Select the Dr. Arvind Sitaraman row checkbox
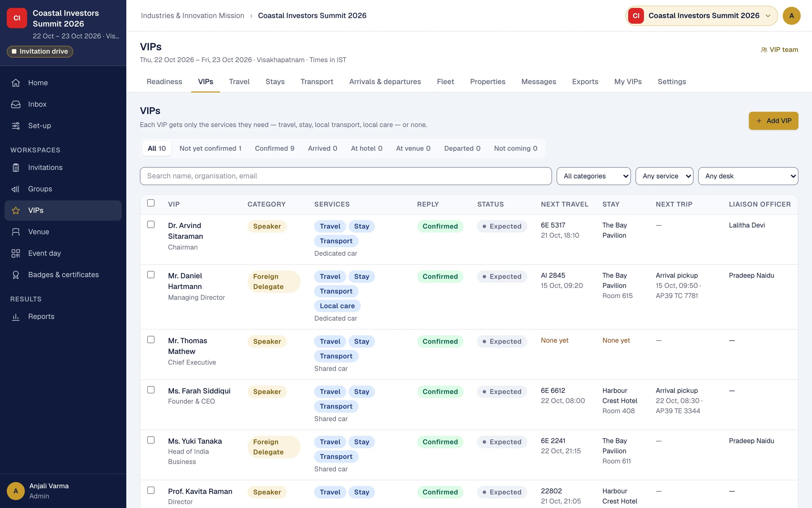Image resolution: width=812 pixels, height=508 pixels. [151, 224]
